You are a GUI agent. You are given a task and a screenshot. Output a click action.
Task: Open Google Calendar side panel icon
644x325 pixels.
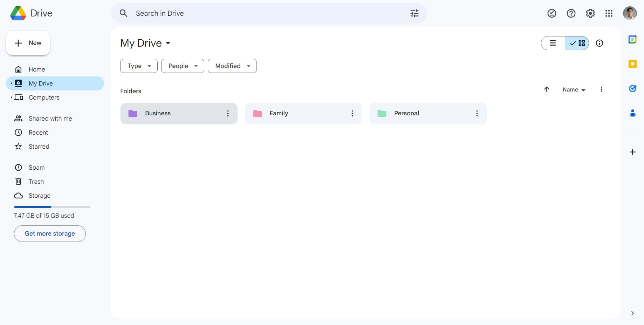coord(632,40)
